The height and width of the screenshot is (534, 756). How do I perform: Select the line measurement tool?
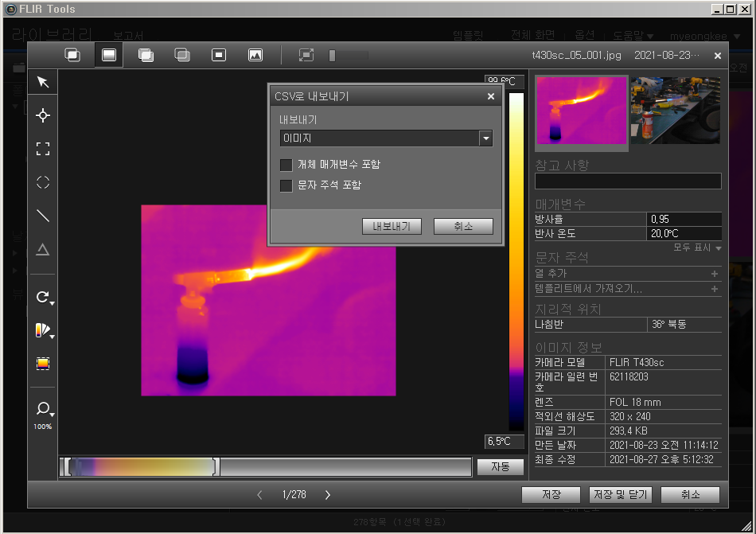(x=43, y=216)
